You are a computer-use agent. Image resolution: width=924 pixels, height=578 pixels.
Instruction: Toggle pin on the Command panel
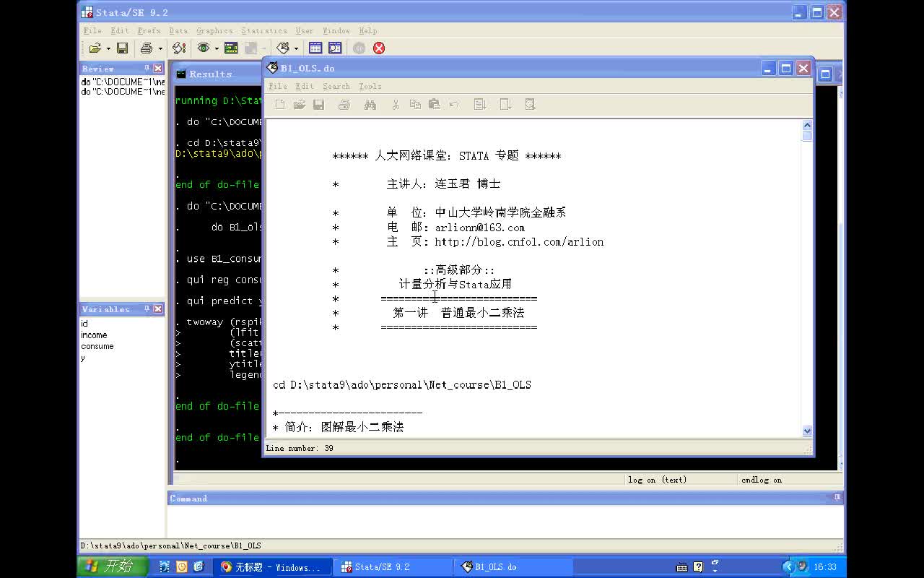coord(837,498)
